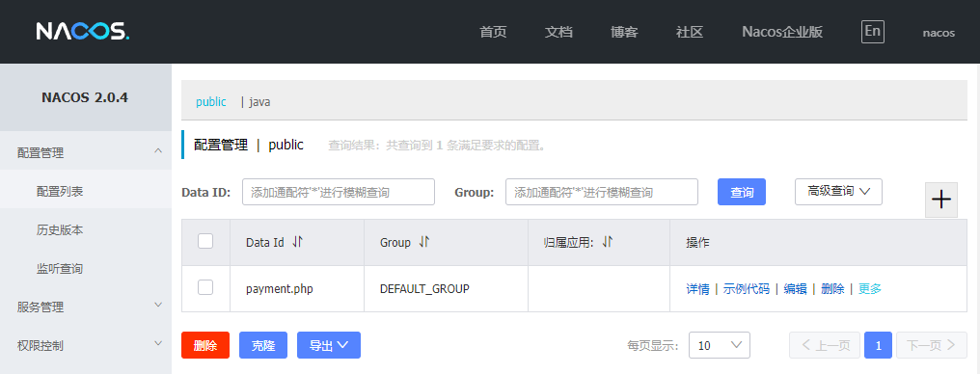Image resolution: width=980 pixels, height=374 pixels.
Task: Collapse the 配置管理 sidebar section
Action: [86, 152]
